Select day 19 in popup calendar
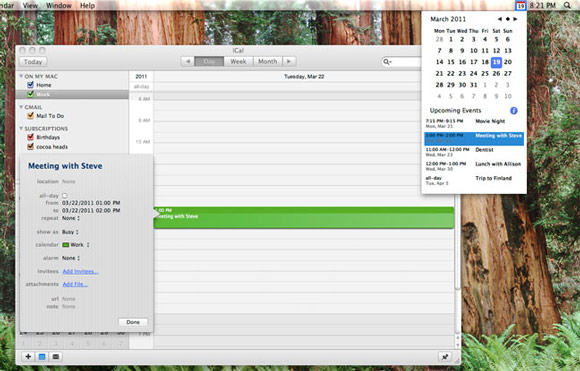The width and height of the screenshot is (580, 371). [496, 62]
